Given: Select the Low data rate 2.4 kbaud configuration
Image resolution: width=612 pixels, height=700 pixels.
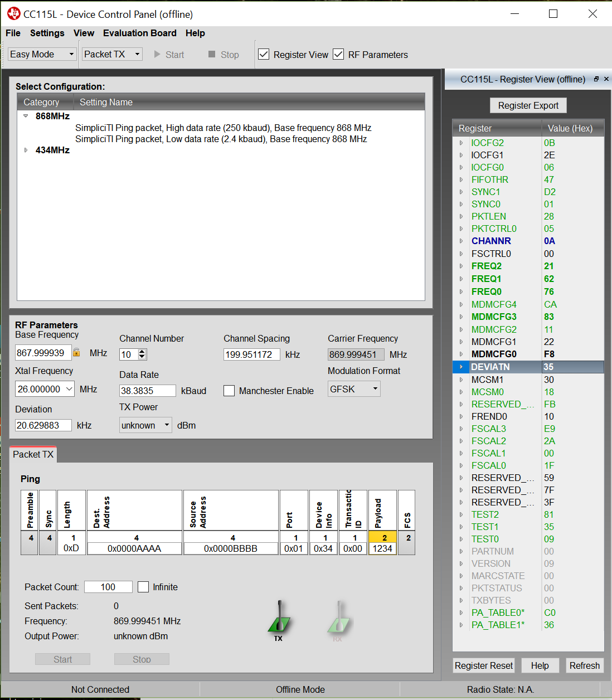Looking at the screenshot, I should coord(221,139).
